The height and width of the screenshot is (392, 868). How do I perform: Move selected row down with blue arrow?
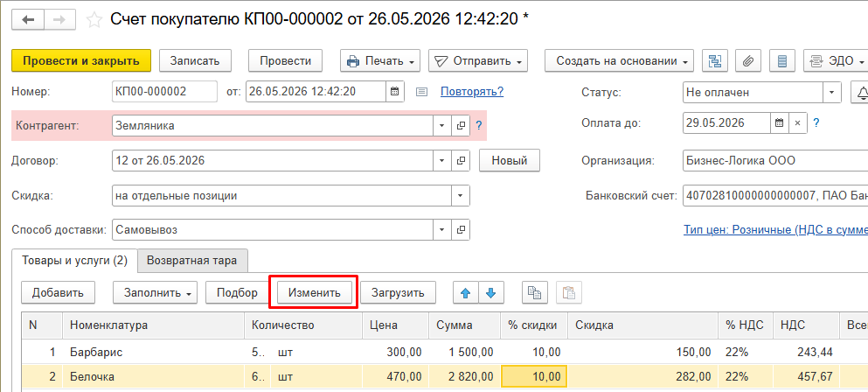pyautogui.click(x=491, y=293)
